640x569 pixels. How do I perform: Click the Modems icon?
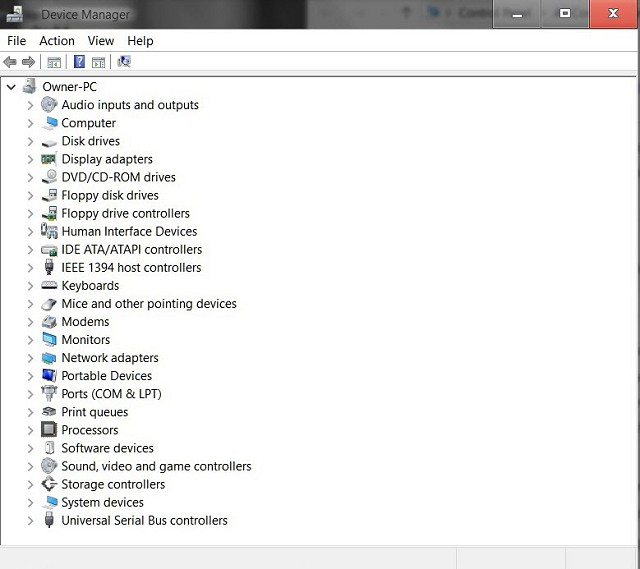click(x=49, y=322)
